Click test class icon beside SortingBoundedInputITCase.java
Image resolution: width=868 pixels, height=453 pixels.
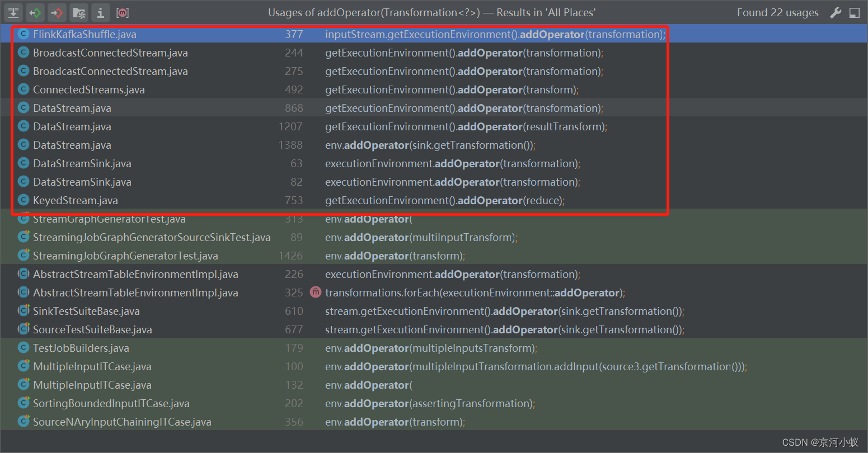(23, 403)
